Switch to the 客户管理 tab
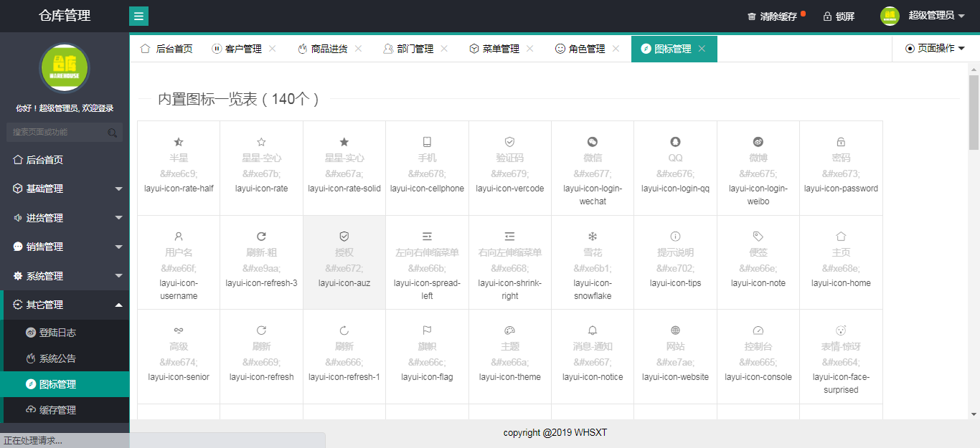 (x=240, y=49)
